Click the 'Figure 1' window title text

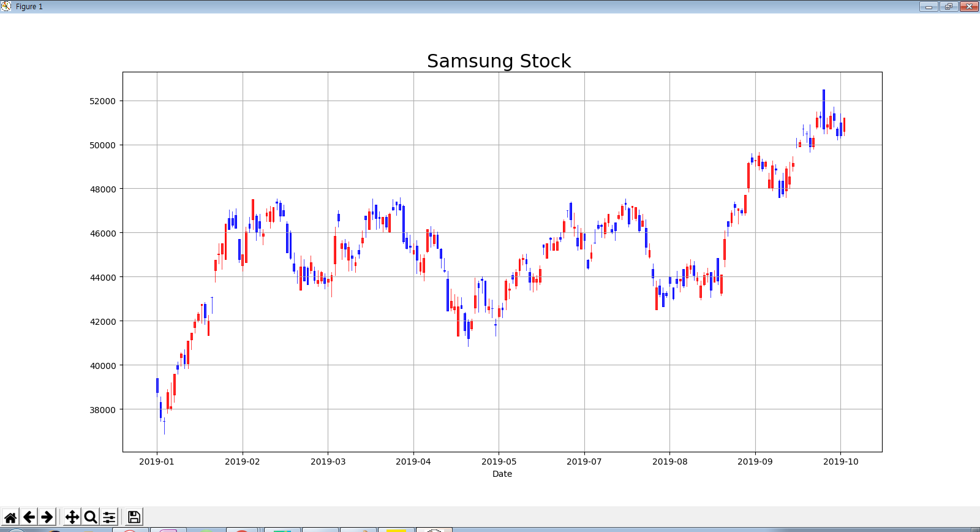pos(29,7)
